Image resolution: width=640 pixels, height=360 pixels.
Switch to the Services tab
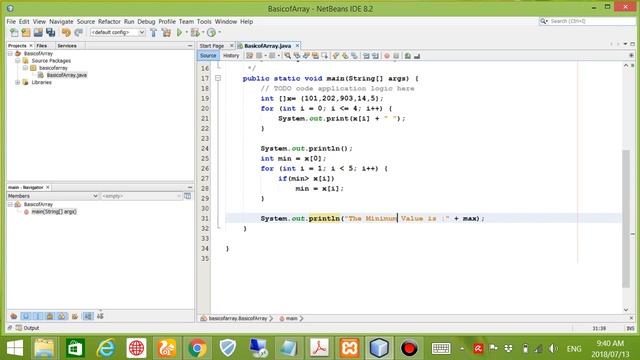[x=67, y=46]
